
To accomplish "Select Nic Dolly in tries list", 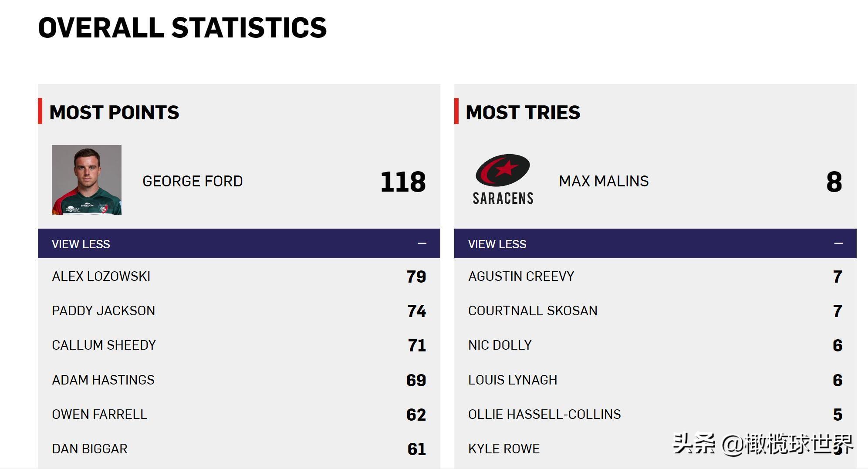I will click(x=500, y=345).
